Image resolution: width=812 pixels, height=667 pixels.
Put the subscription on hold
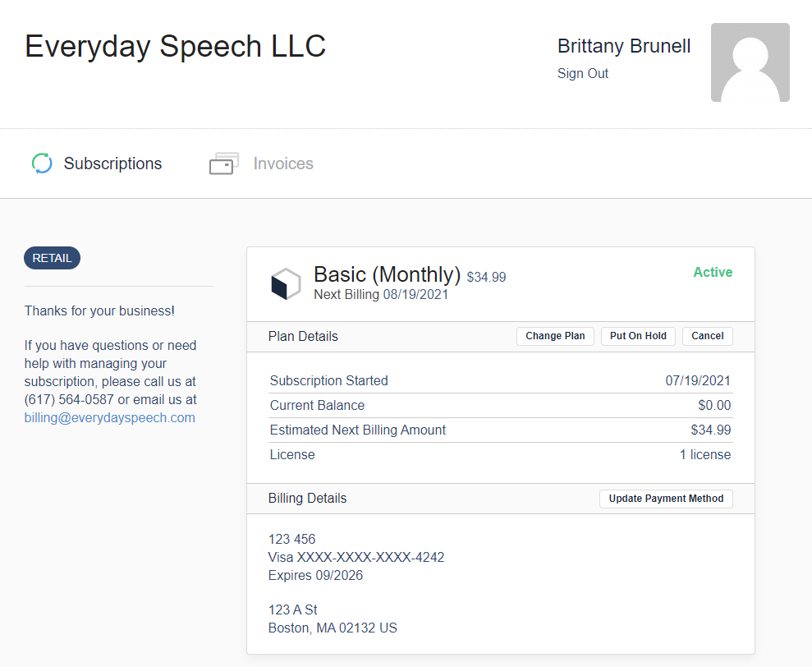coord(638,336)
